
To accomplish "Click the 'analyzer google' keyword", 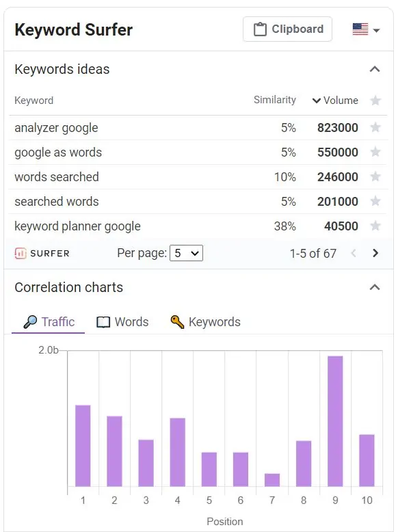I will 56,128.
